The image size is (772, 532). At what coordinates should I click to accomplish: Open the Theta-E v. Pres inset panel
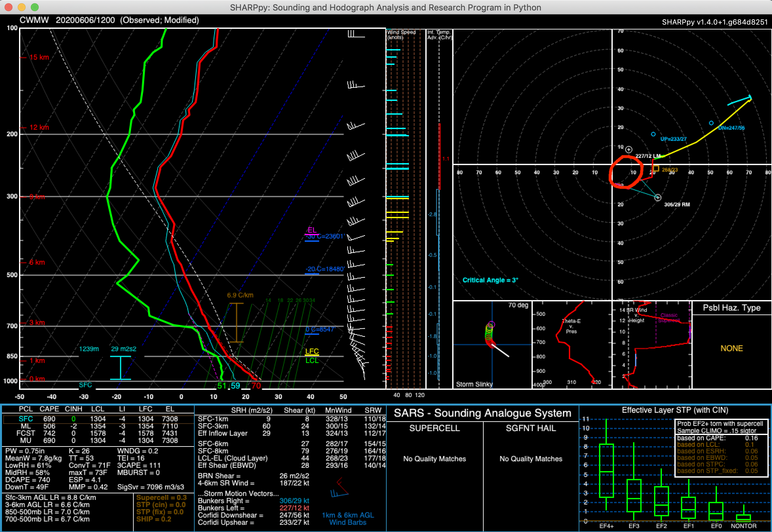click(572, 344)
